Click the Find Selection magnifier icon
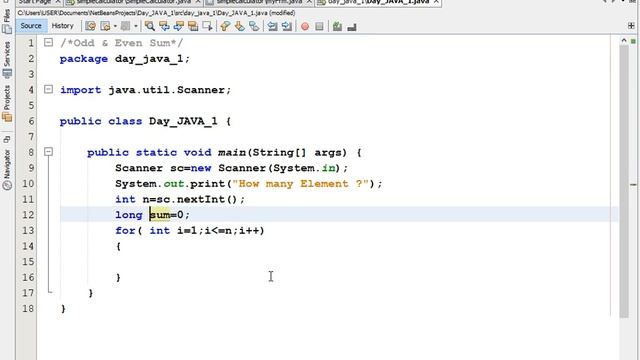Image resolution: width=640 pixels, height=360 pixels. [x=150, y=26]
